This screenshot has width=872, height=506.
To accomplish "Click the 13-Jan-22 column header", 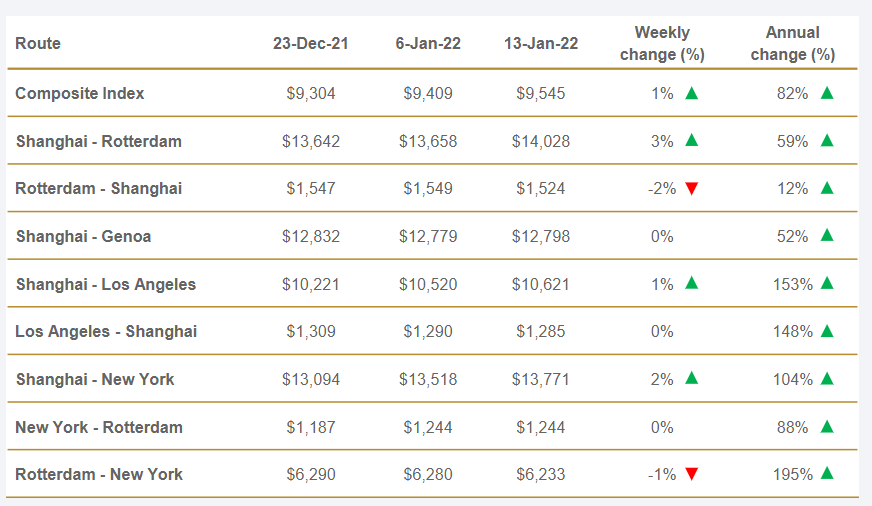I will click(x=540, y=43).
